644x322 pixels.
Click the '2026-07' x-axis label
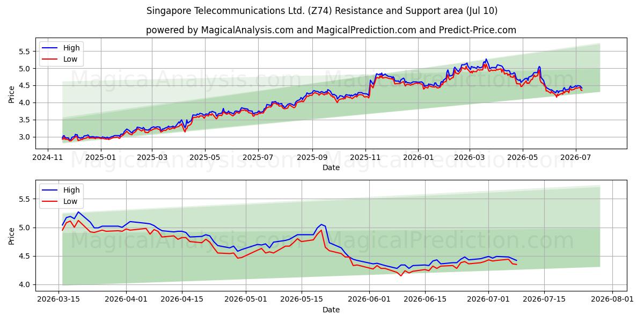(x=576, y=157)
